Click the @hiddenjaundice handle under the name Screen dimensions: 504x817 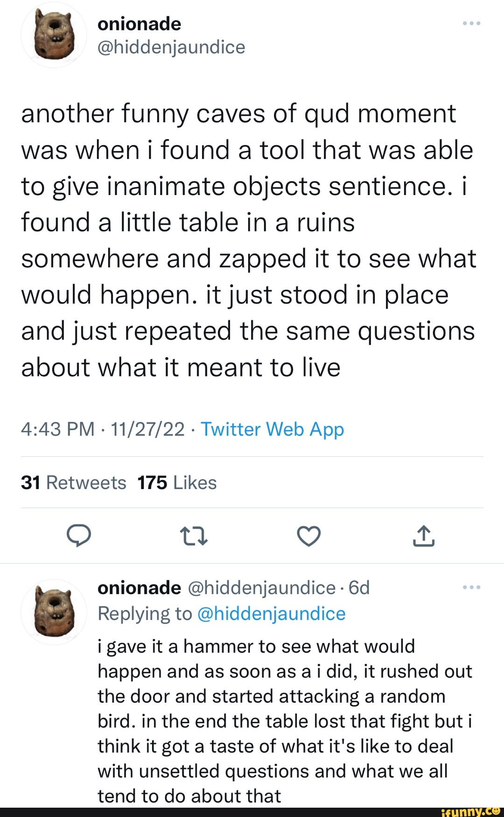pos(171,47)
